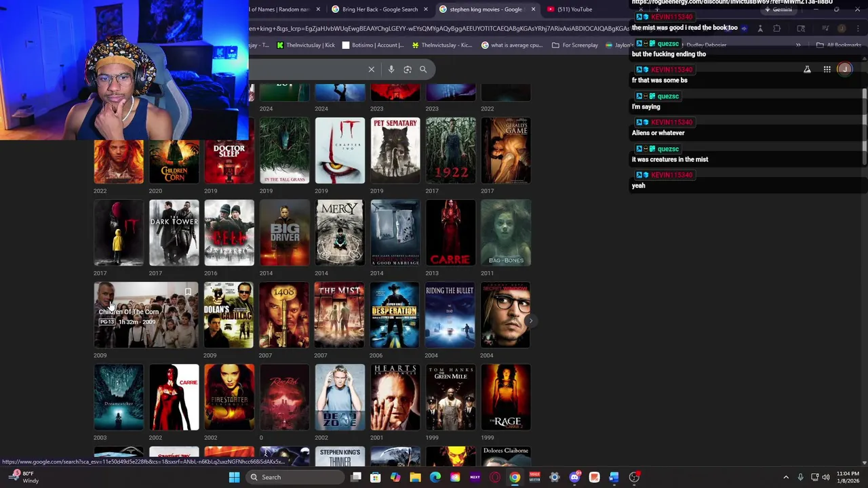Open the 1922 movie poster

point(451,150)
